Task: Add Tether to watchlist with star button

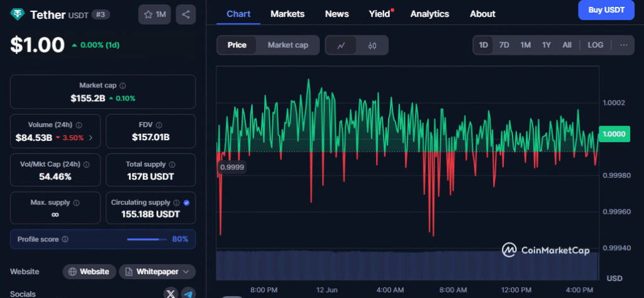Action: click(155, 15)
